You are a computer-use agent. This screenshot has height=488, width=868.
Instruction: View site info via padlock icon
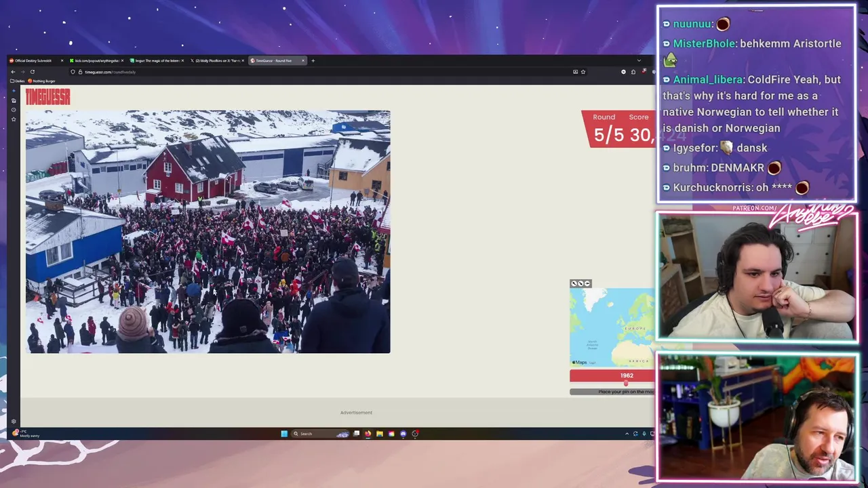80,72
